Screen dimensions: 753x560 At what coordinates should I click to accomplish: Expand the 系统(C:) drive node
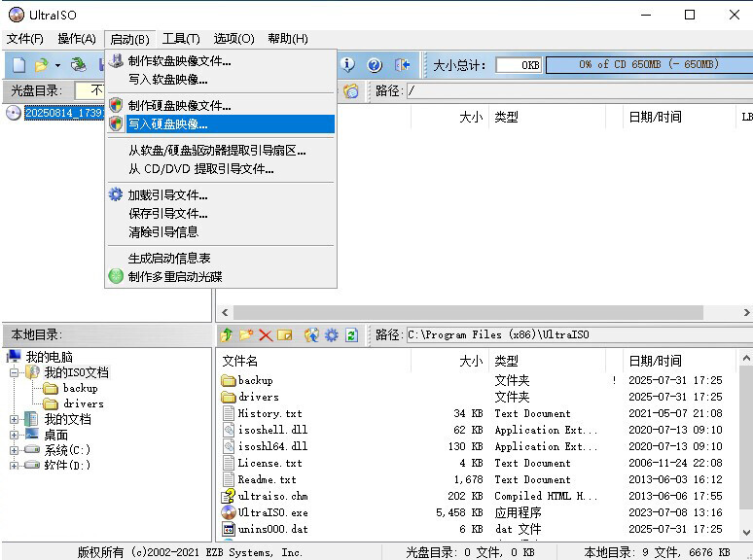(14, 450)
